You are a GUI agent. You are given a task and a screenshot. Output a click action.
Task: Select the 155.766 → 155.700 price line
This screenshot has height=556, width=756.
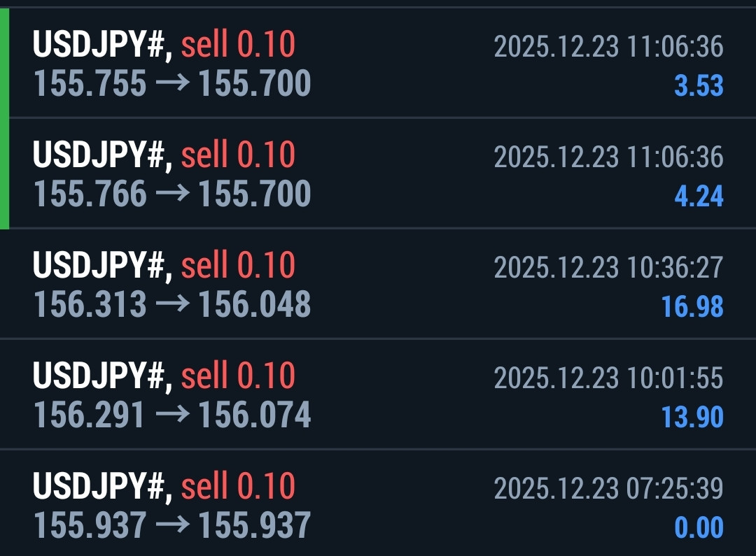172,194
